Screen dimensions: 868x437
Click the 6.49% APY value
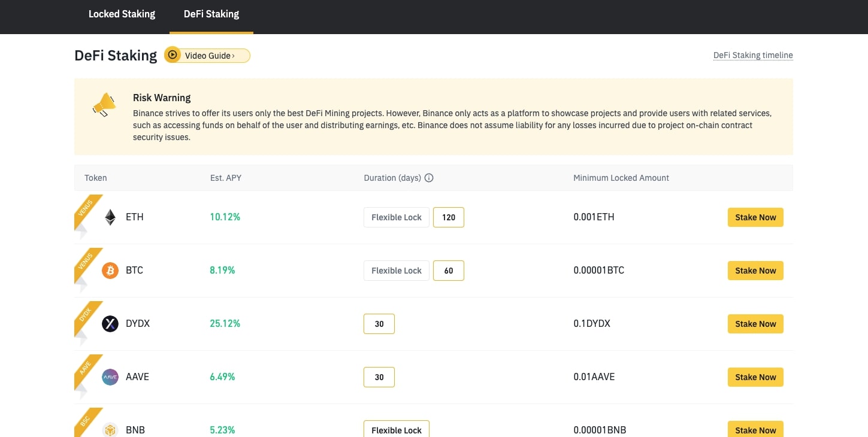(222, 377)
